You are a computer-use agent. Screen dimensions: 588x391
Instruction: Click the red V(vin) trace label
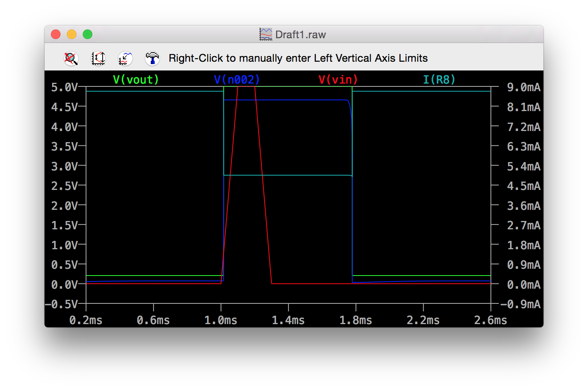pyautogui.click(x=338, y=80)
